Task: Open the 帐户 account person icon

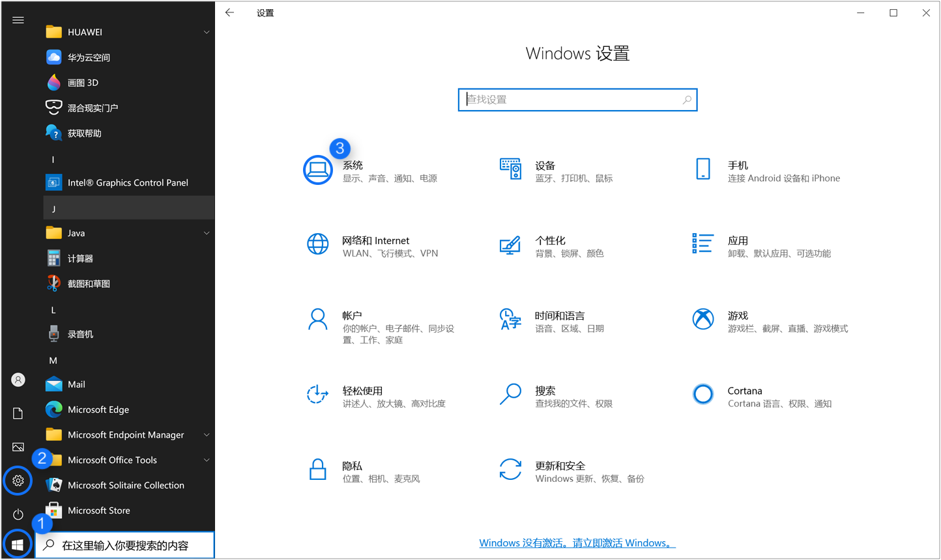Action: pos(318,320)
